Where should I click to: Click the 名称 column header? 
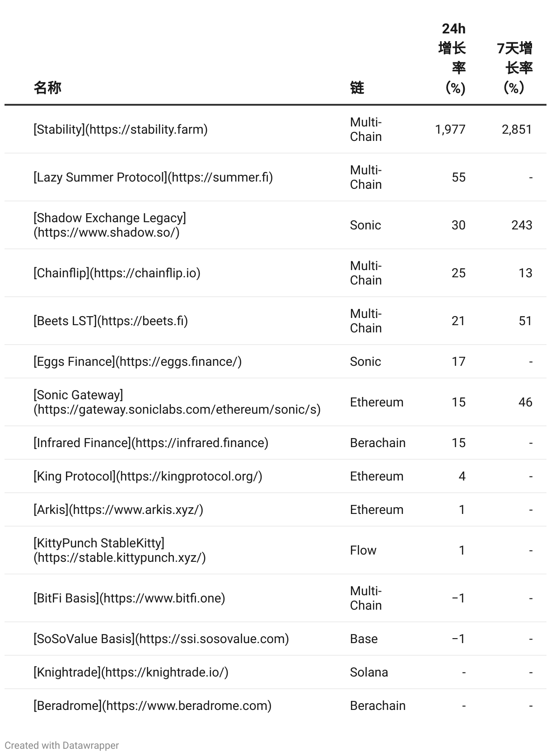click(47, 88)
